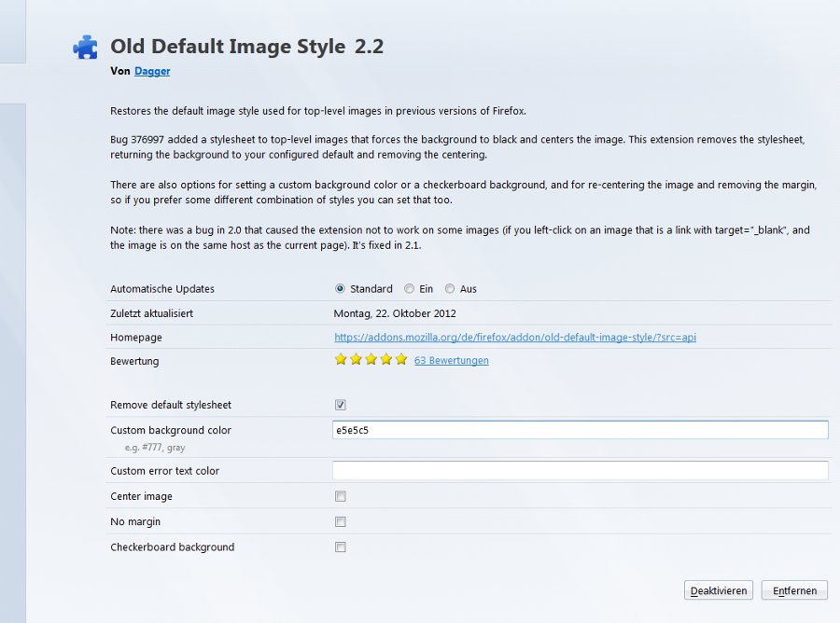Click the blue puzzle piece extension icon
The image size is (840, 623).
pos(85,48)
